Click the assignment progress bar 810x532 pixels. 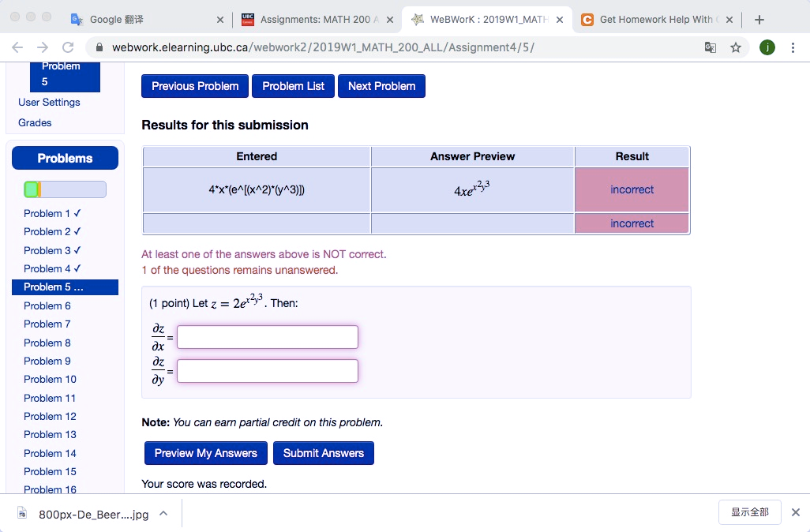tap(64, 189)
